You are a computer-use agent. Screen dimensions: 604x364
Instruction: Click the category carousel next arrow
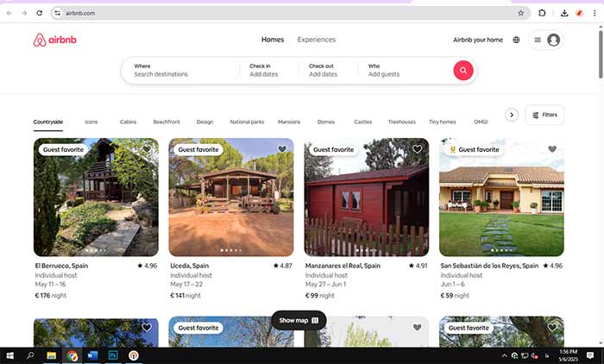point(512,115)
